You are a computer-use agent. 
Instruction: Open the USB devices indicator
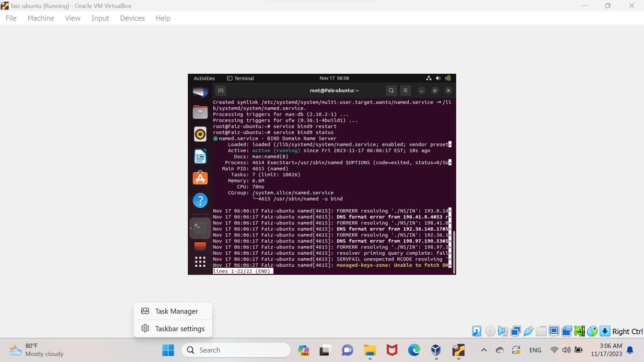coord(529,331)
